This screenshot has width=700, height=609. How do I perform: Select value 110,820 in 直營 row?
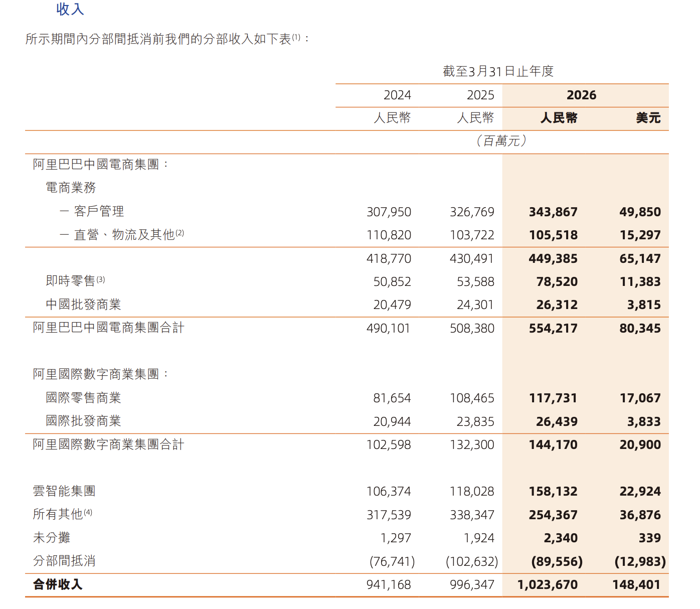(389, 235)
